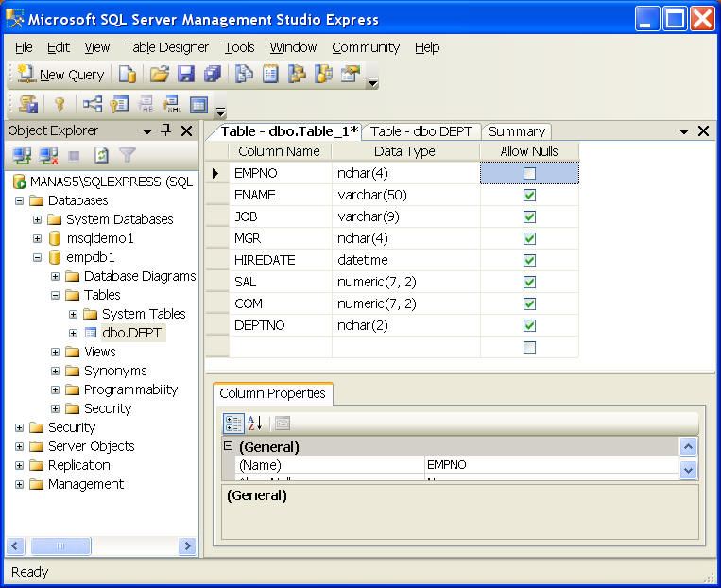Uncheck Allow Nulls for COM
721x588 pixels.
point(529,303)
